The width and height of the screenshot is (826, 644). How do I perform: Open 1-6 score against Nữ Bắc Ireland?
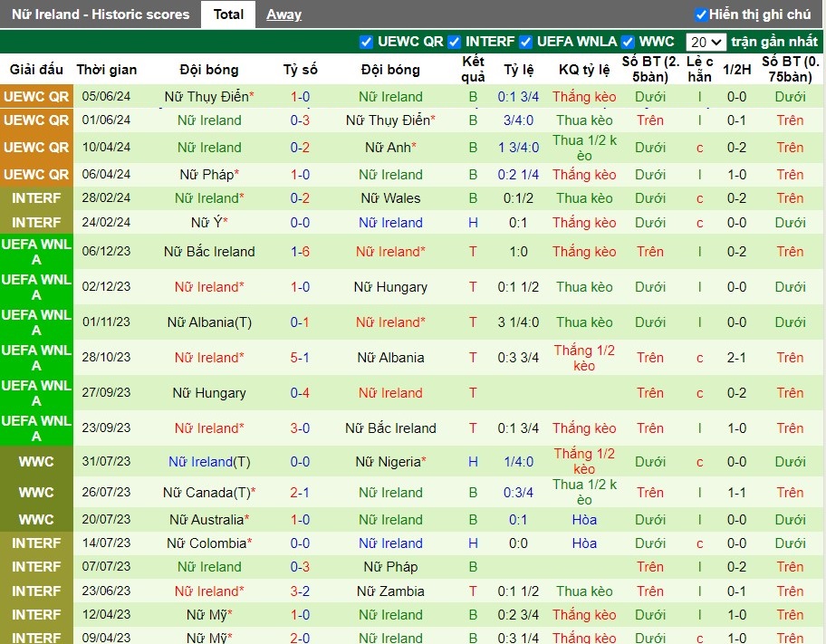301,252
